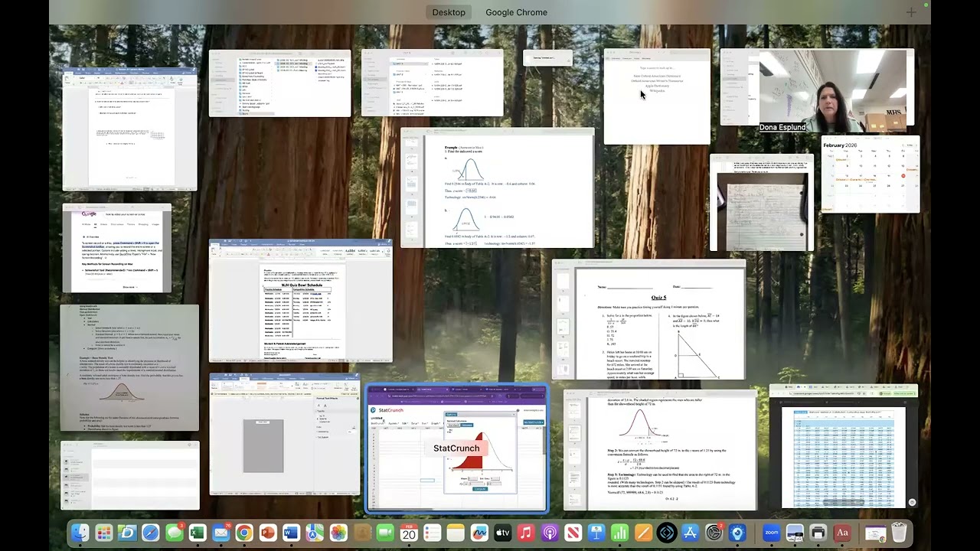Add a new desktop with the plus button
This screenshot has height=551, width=980.
tap(910, 12)
